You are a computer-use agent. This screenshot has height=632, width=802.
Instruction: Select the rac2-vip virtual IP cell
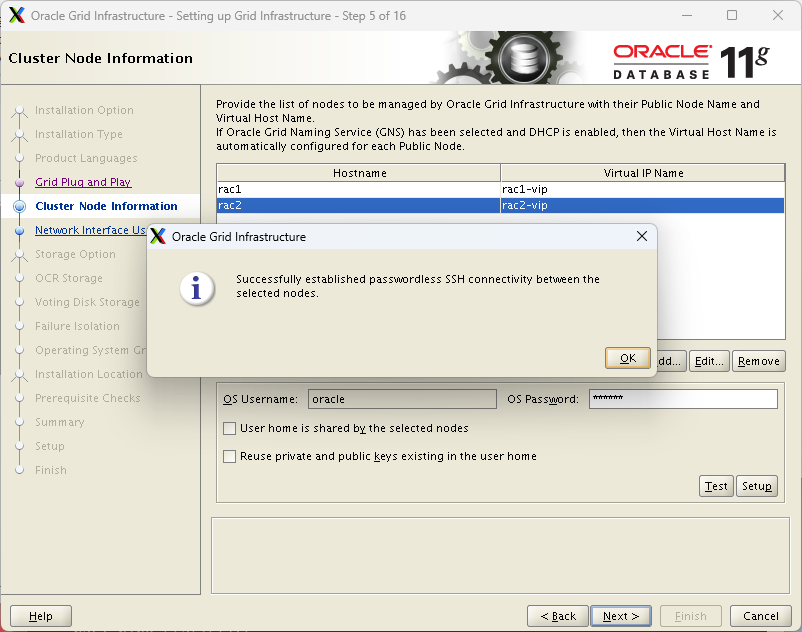tap(642, 205)
